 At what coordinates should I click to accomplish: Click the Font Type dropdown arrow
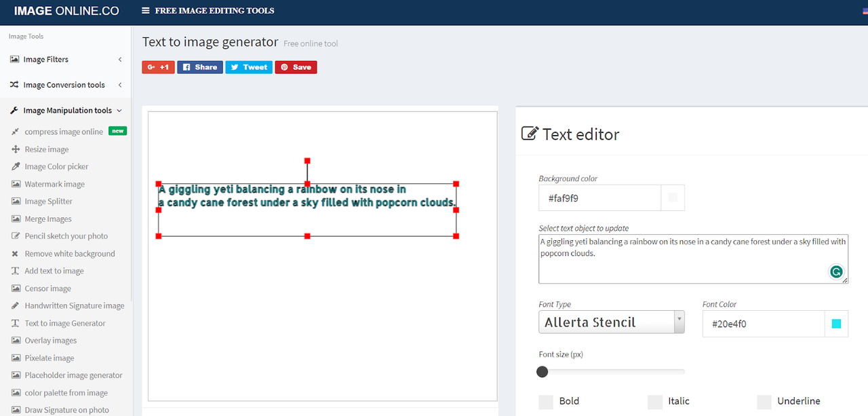(x=679, y=322)
